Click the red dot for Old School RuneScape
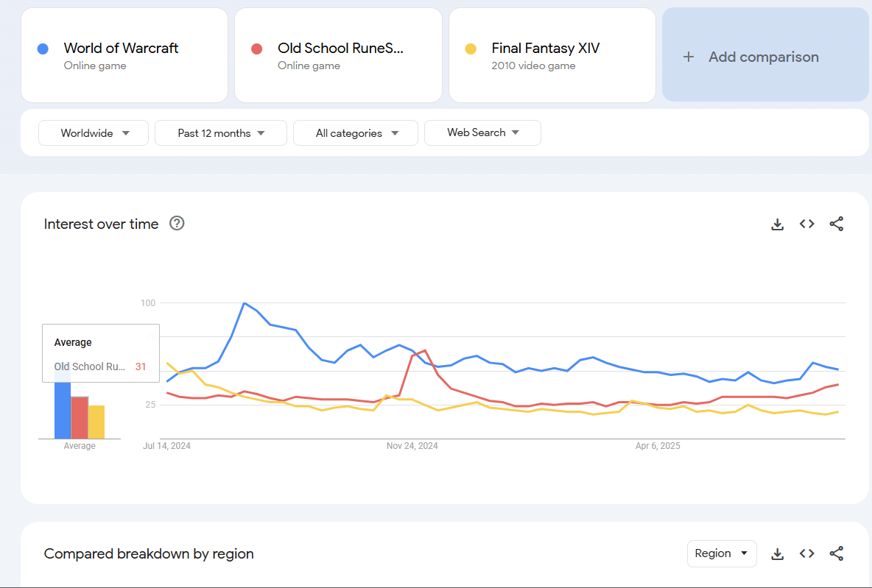The height and width of the screenshot is (588, 872). pos(256,49)
